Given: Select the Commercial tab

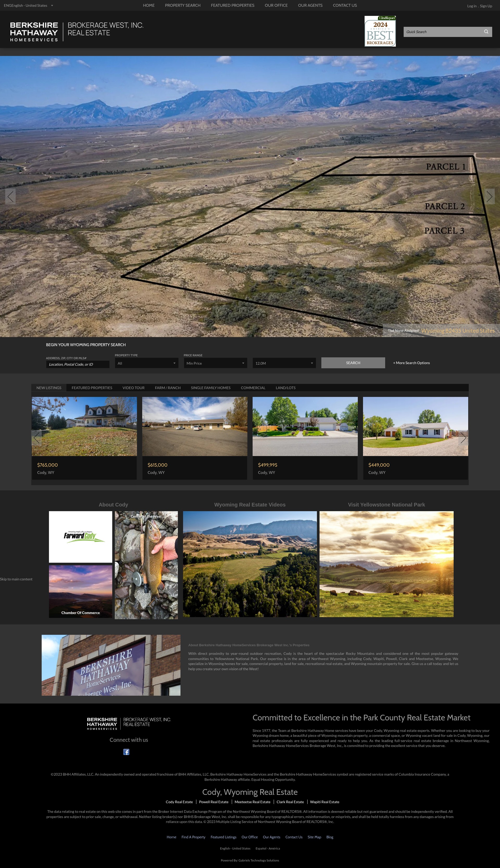Looking at the screenshot, I should pos(253,388).
